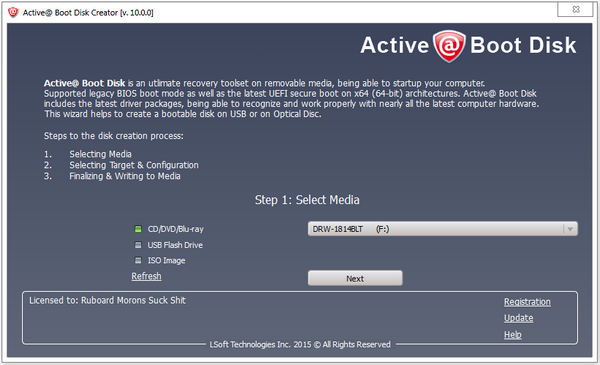Select the CD/DVD/Blu-ray media option

point(169,229)
